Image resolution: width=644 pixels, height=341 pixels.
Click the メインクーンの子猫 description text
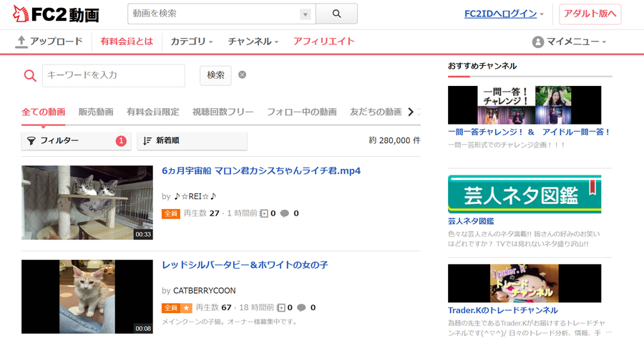point(229,322)
